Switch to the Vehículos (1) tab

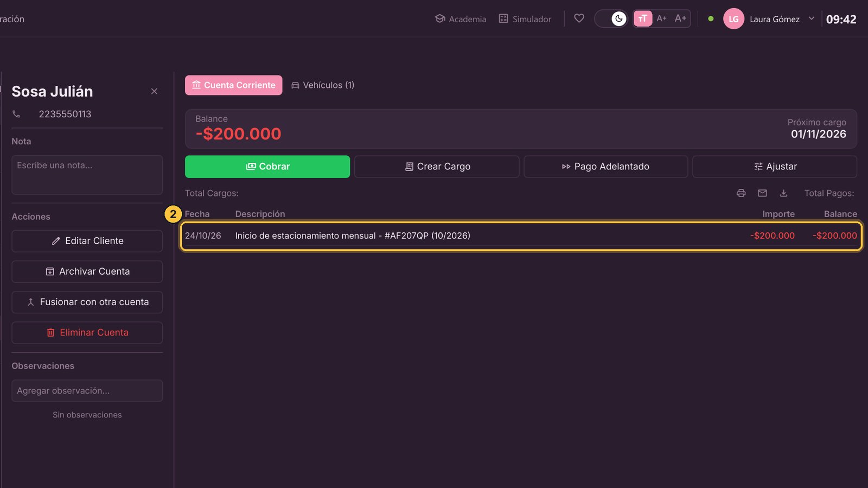(x=323, y=85)
